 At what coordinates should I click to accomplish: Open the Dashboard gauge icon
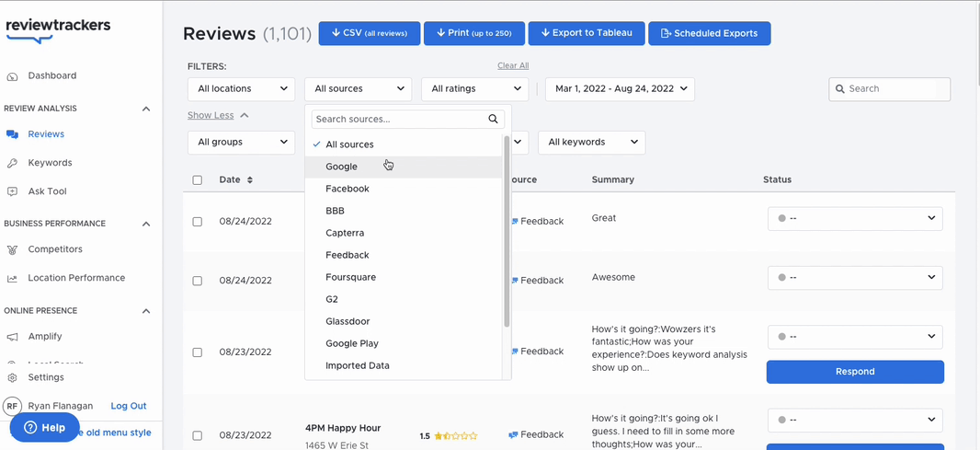pos(12,76)
